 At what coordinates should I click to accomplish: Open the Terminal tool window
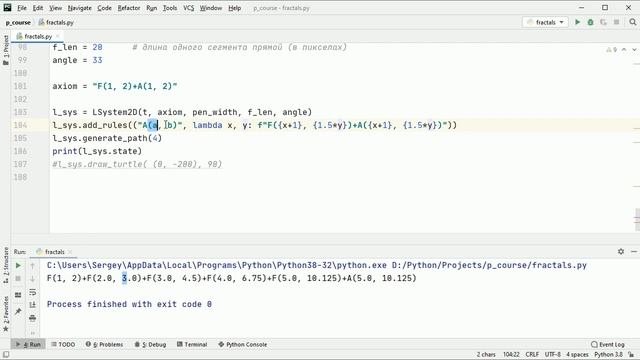(192, 344)
